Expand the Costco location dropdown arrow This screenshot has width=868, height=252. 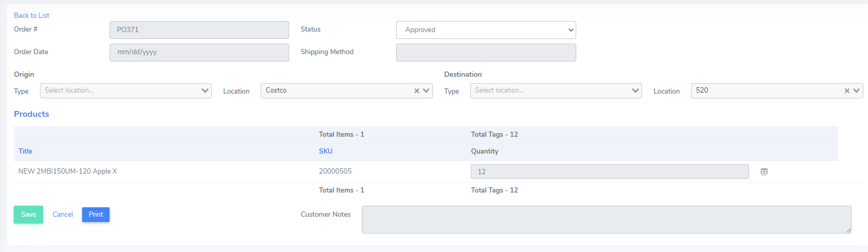click(426, 90)
